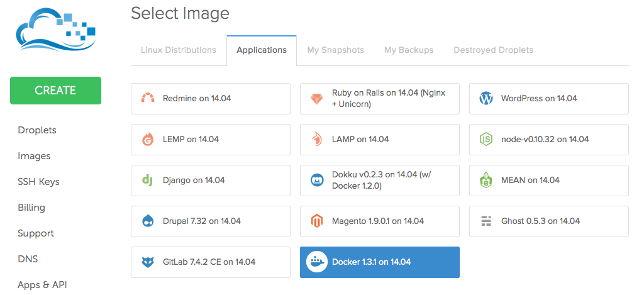The height and width of the screenshot is (295, 644).
Task: Open Apps & API page
Action: pyautogui.click(x=42, y=285)
